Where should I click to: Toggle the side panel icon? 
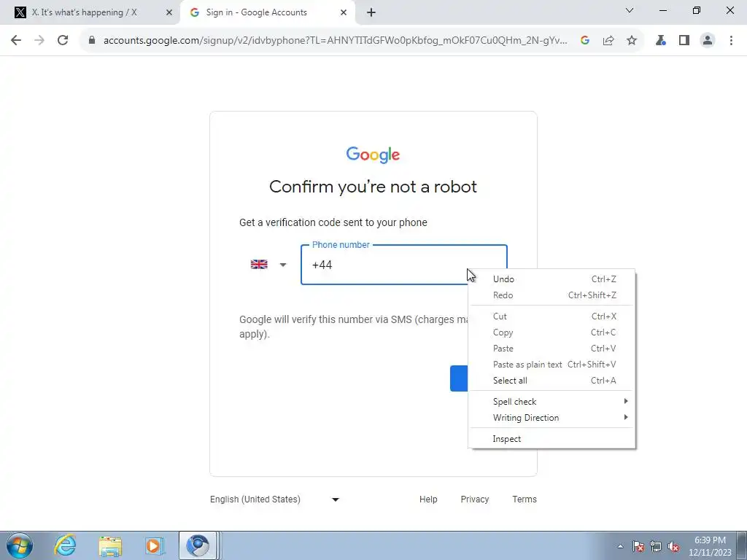tap(684, 41)
